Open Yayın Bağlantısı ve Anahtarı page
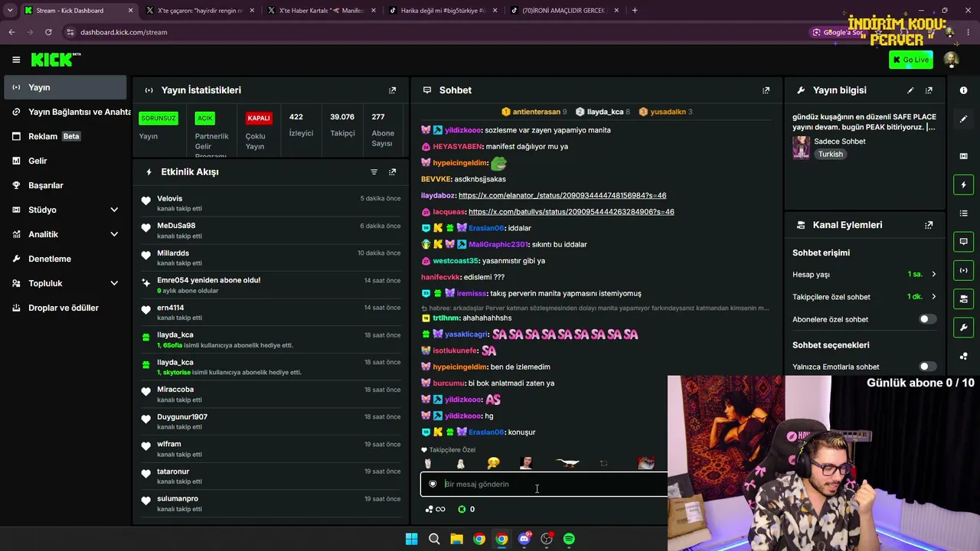 (67, 112)
